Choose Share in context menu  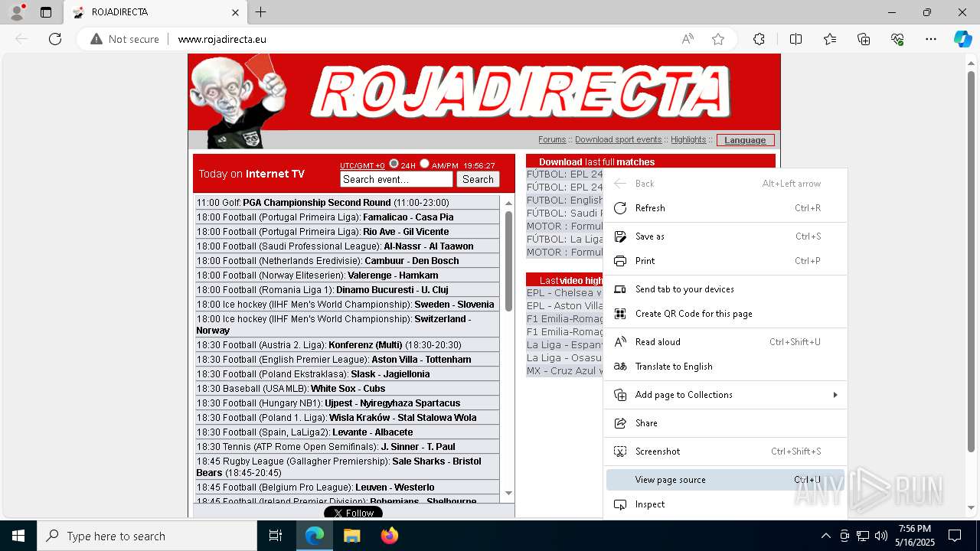pyautogui.click(x=726, y=423)
